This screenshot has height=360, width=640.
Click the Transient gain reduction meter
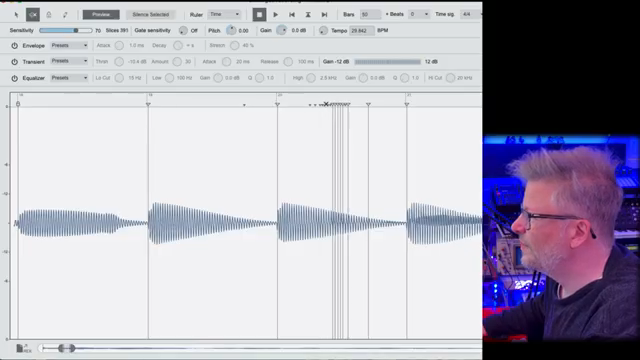click(387, 62)
